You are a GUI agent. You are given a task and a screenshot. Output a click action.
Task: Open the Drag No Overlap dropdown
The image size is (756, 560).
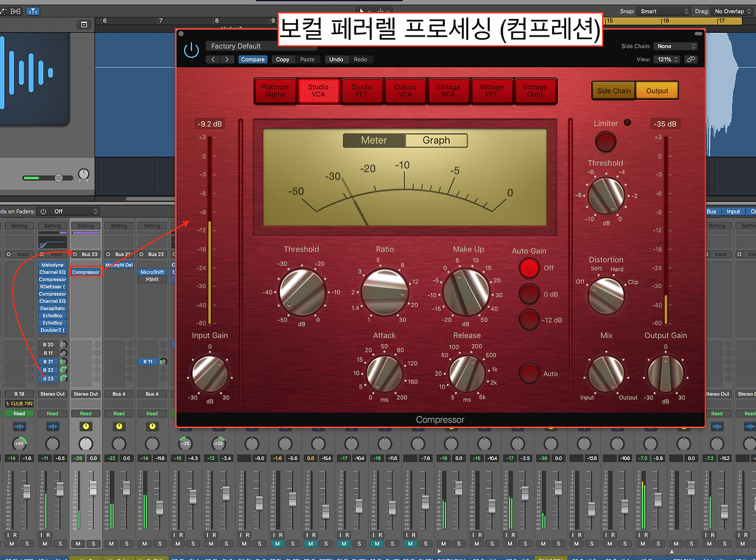[x=732, y=11]
